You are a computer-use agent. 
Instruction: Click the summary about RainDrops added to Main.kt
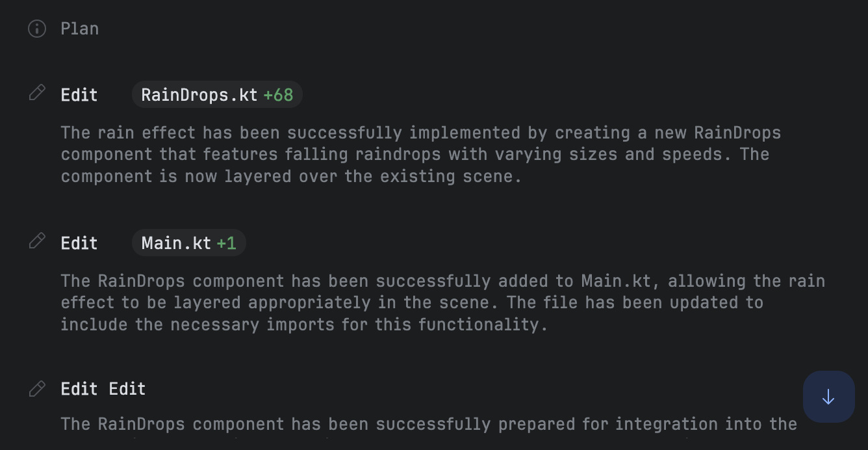coord(442,302)
